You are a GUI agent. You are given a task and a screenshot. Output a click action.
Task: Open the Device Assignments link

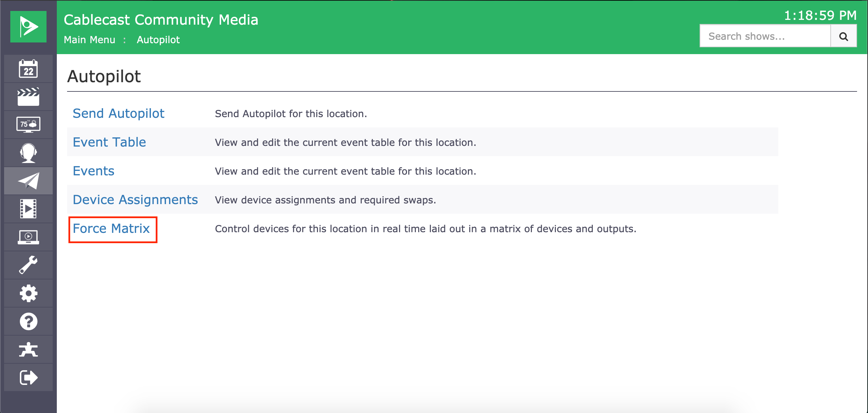[x=135, y=200]
